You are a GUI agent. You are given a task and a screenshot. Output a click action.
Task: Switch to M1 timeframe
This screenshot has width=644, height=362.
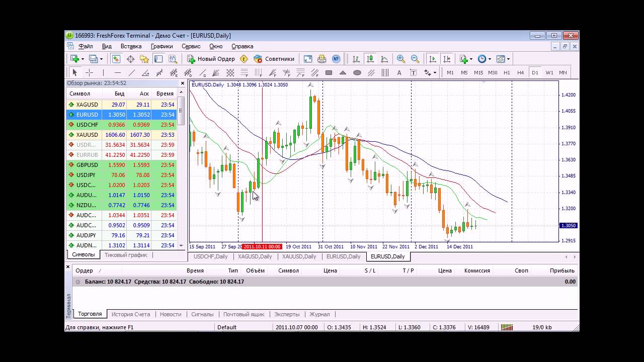[450, 72]
